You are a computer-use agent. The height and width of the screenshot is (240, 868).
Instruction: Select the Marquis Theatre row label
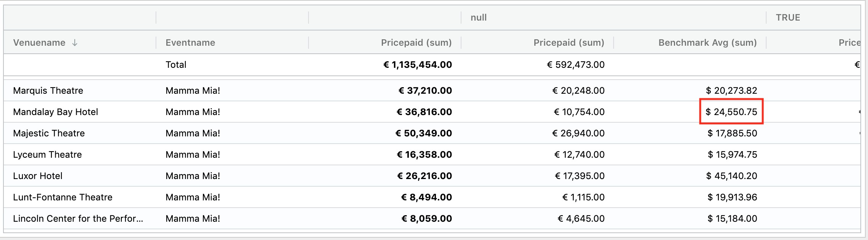[x=48, y=91]
